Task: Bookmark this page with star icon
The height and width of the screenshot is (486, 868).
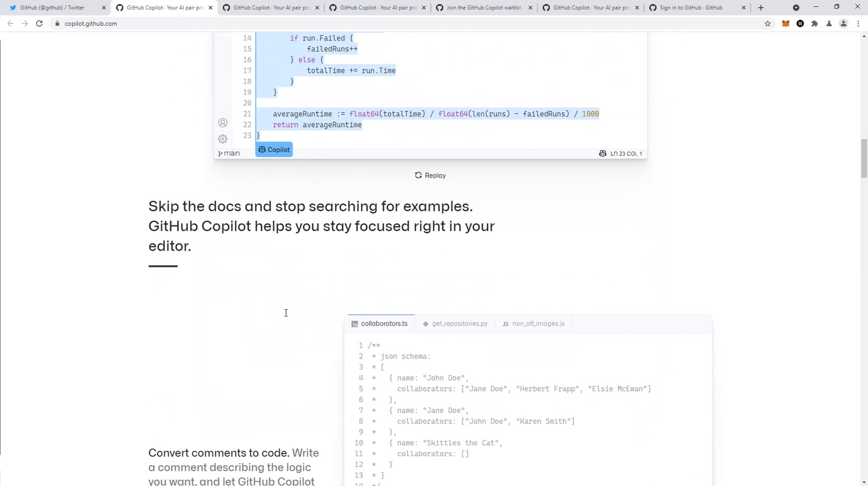Action: [x=768, y=23]
